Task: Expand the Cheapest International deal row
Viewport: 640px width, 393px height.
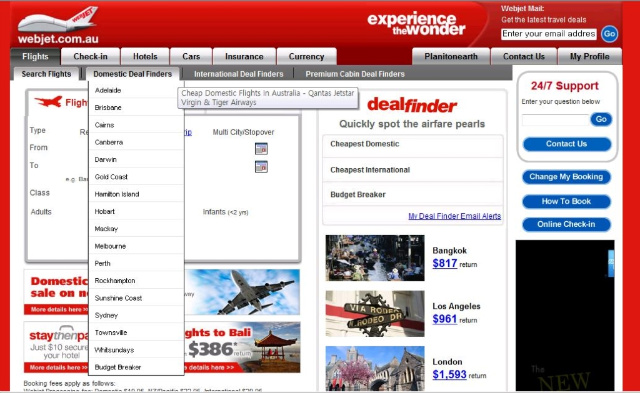Action: pos(412,170)
